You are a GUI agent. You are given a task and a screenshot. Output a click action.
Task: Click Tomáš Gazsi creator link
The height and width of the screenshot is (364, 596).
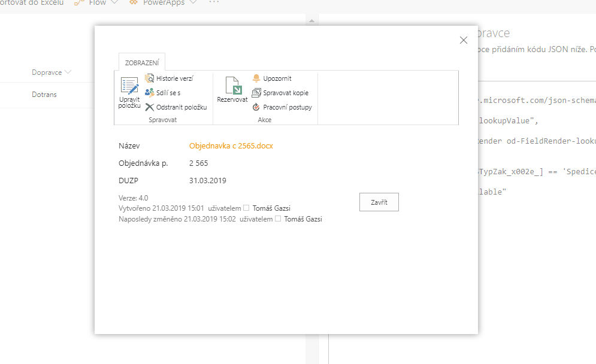pyautogui.click(x=271, y=208)
